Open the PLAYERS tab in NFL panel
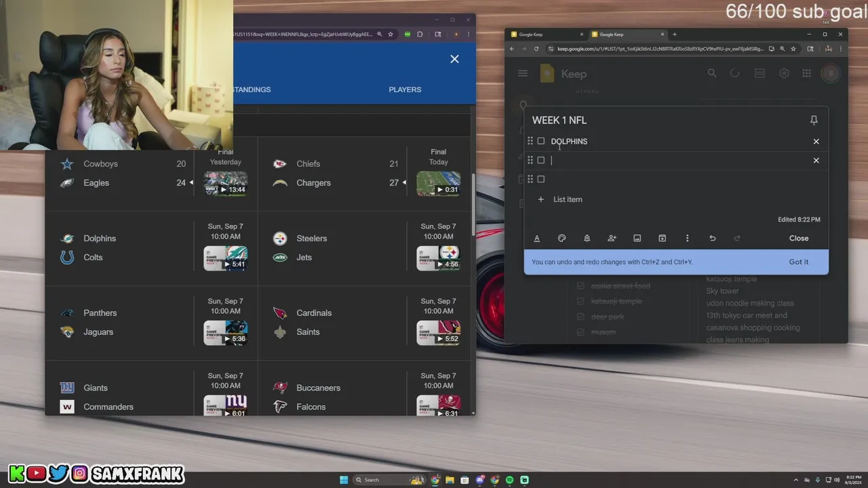868x488 pixels. (x=405, y=89)
